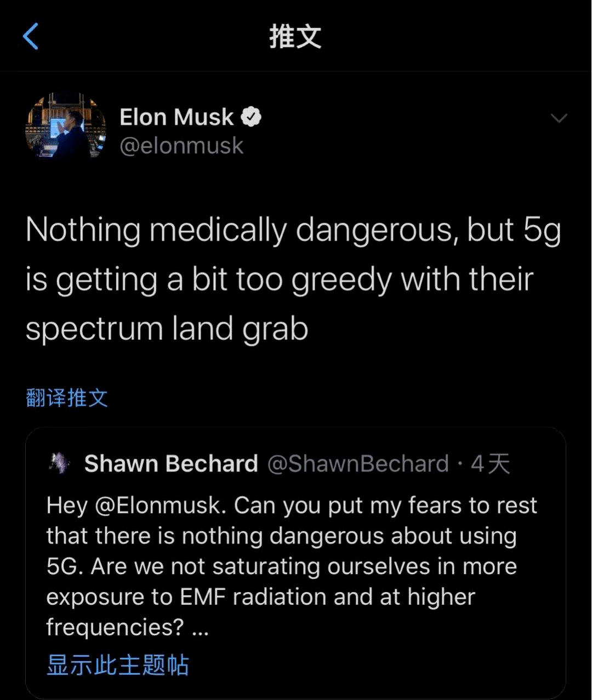Tap the 4天 timestamp

(x=490, y=464)
